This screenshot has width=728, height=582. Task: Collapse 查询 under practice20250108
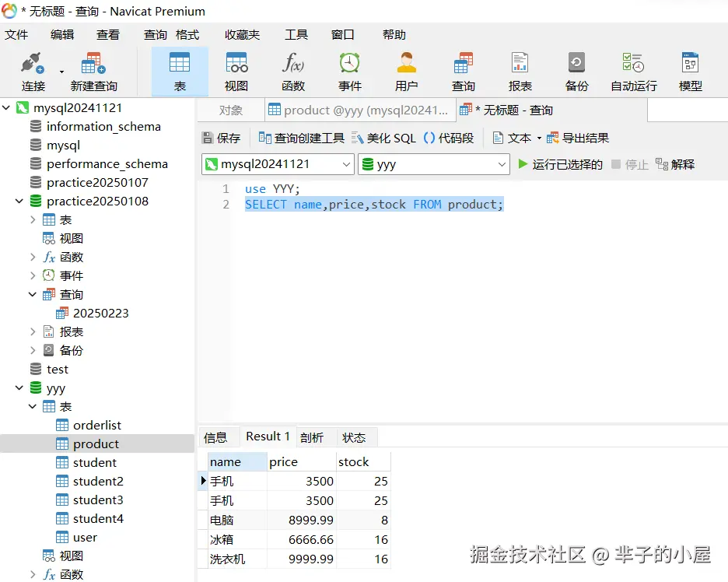33,294
